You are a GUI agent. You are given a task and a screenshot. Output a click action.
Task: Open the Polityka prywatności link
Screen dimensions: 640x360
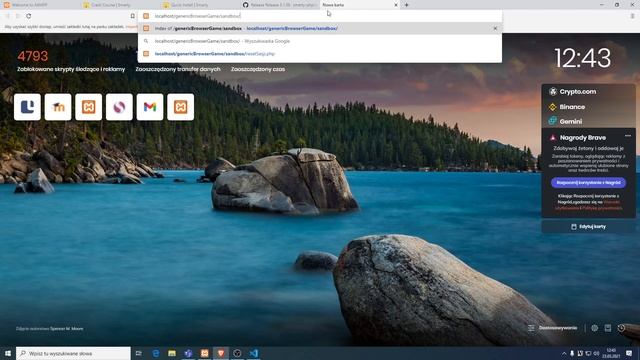pos(602,208)
